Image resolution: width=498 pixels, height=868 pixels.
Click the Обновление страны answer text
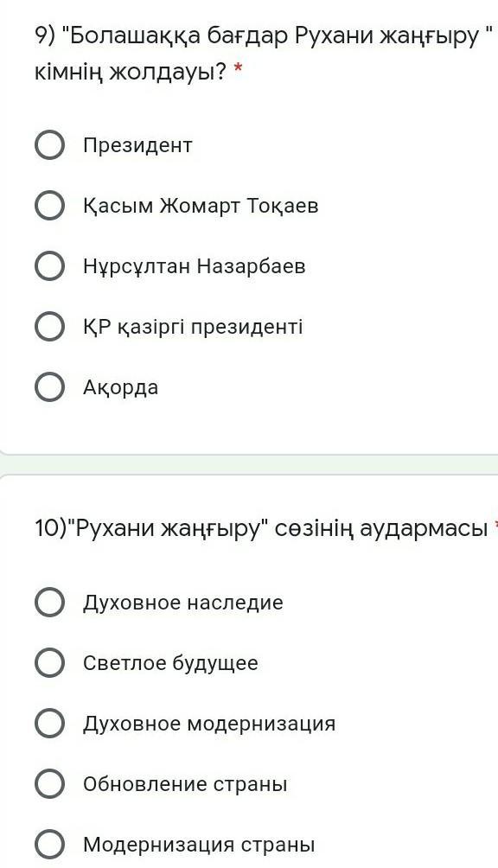185,784
